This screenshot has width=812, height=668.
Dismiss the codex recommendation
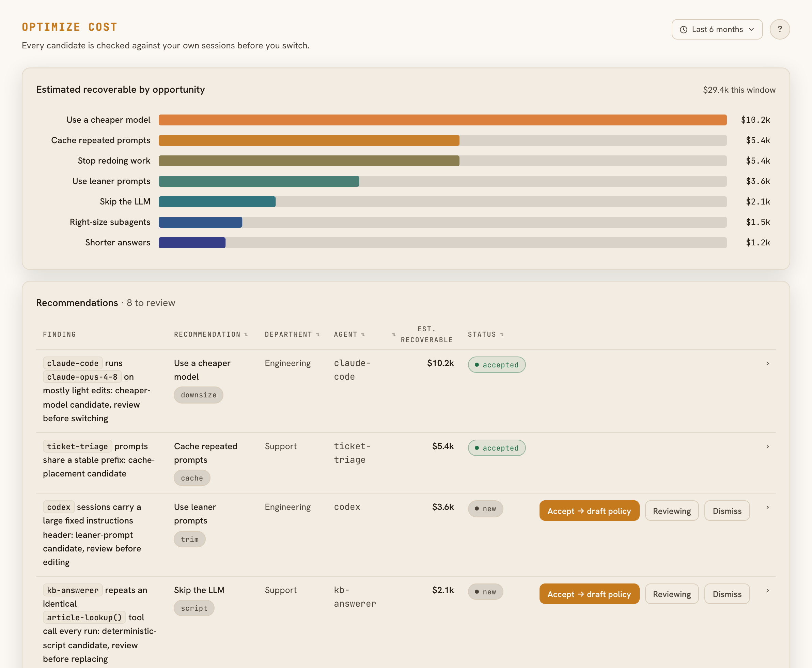(x=727, y=511)
